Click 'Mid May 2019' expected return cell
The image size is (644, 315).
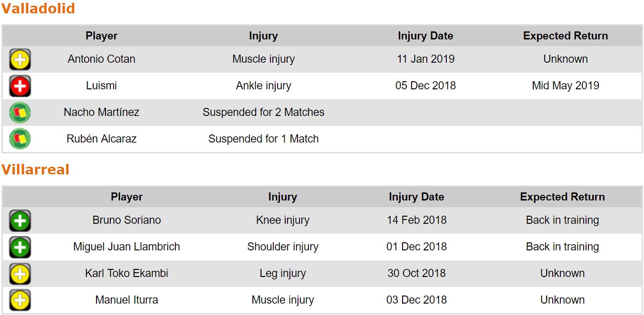(565, 86)
